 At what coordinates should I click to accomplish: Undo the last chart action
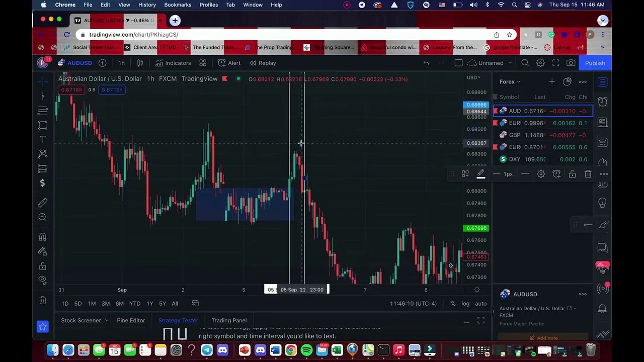[426, 63]
